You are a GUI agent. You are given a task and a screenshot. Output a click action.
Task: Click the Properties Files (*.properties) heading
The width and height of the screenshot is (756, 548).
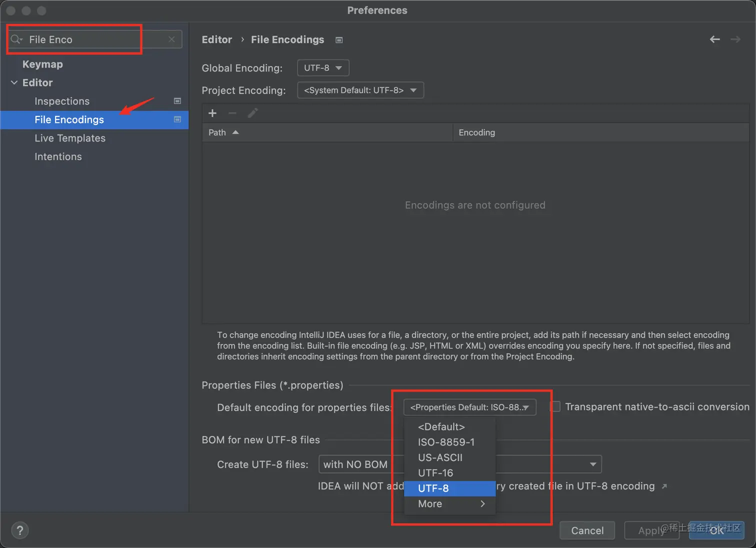[272, 385]
